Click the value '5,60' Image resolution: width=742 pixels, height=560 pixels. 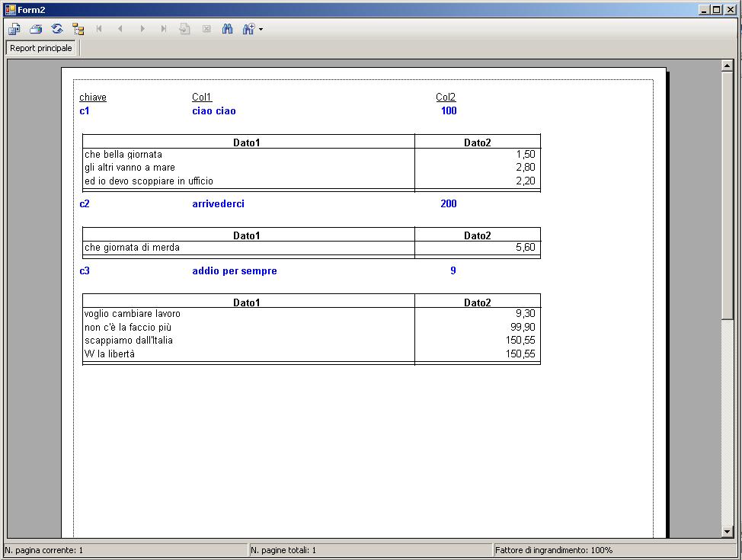[526, 247]
